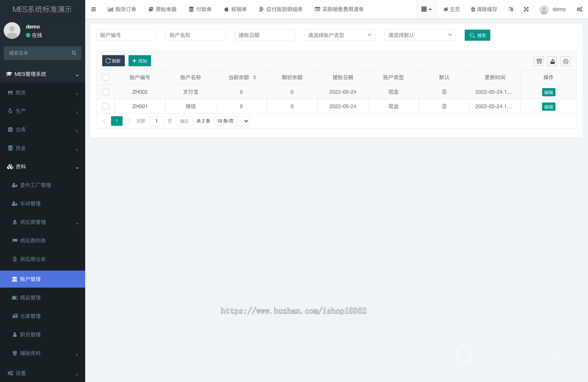
Task: Open the fullscreen toggle icon in top bar
Action: coord(526,9)
